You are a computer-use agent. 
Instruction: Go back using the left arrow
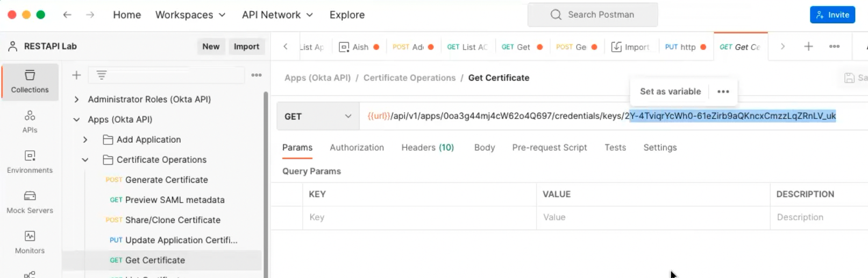click(x=67, y=15)
